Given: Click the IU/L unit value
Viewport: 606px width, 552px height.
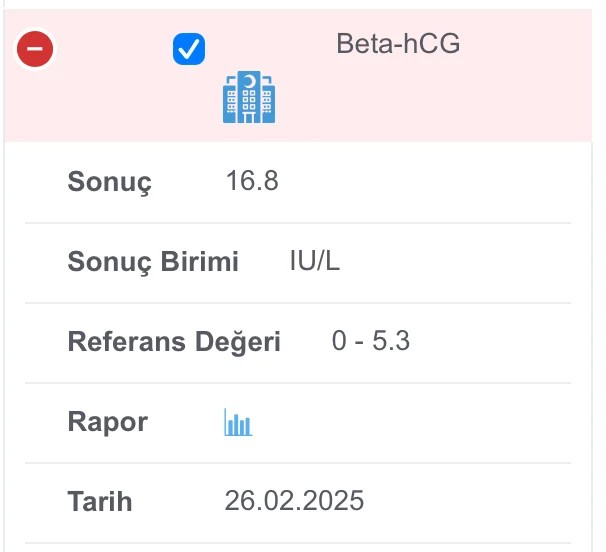Looking at the screenshot, I should pyautogui.click(x=316, y=262).
